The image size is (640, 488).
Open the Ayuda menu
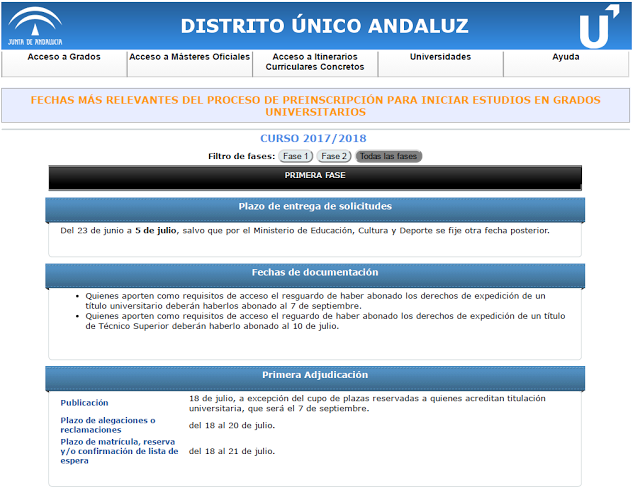566,58
